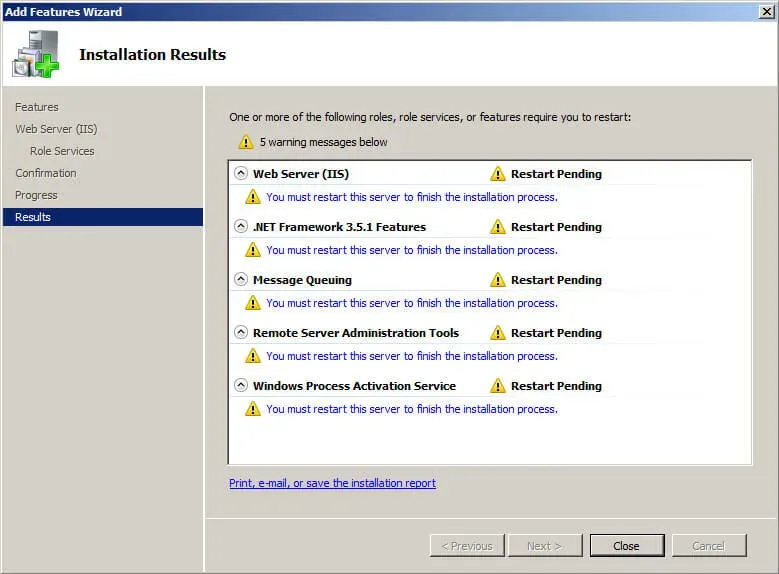
Task: Open the Print, e-mail, or save the installation report link
Action: (x=332, y=483)
